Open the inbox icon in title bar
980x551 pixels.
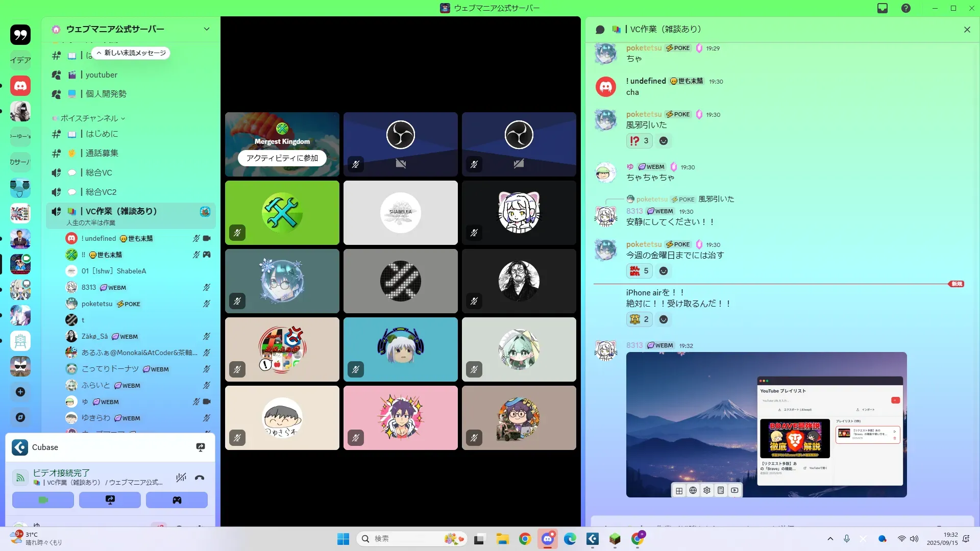(x=883, y=8)
